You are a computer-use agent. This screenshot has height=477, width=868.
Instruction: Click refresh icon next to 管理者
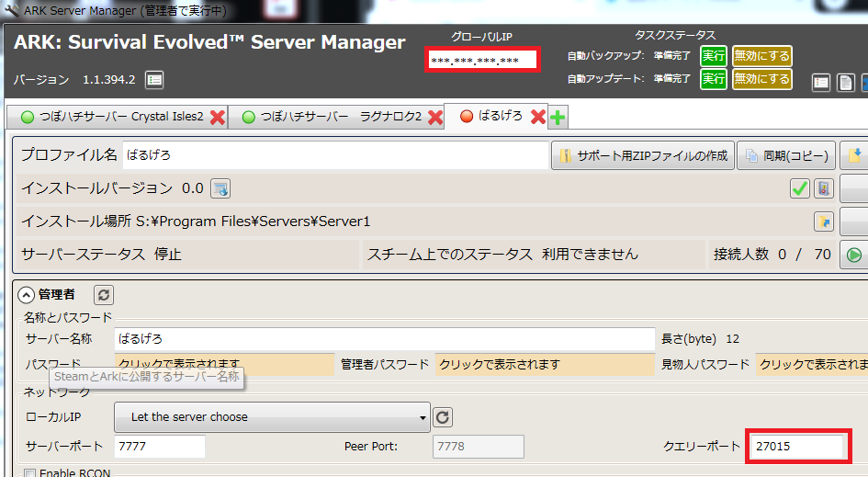tap(104, 295)
